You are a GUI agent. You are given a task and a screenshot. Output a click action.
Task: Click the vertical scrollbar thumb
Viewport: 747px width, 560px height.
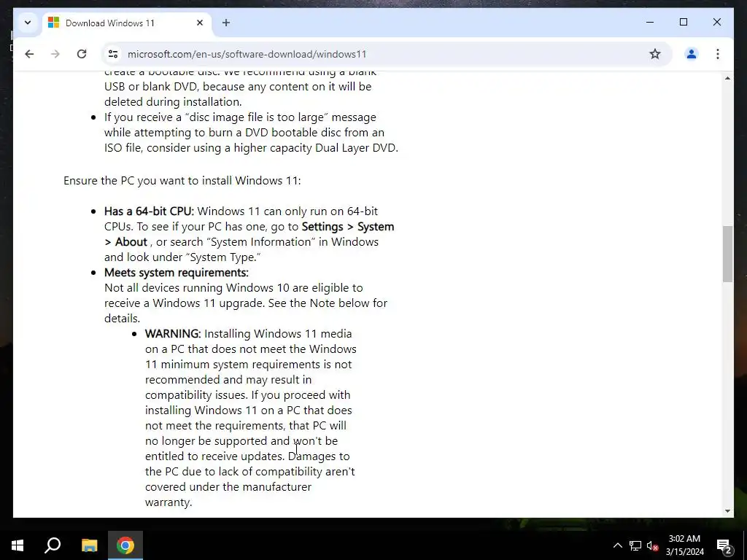[727, 254]
